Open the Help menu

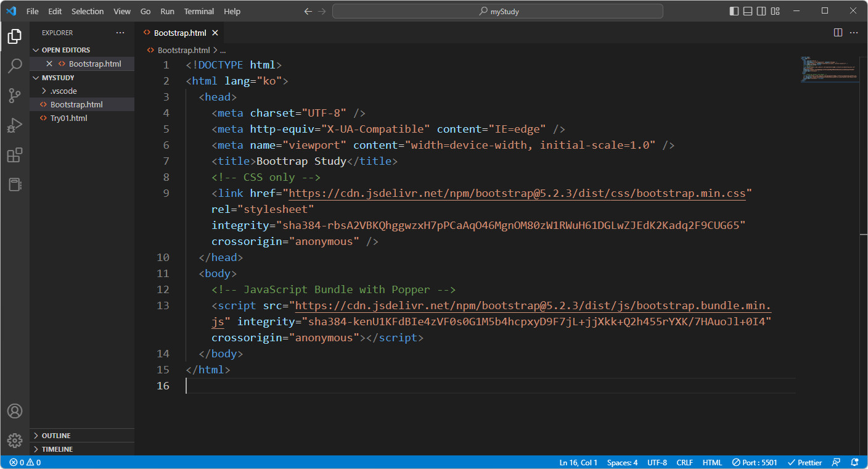click(x=232, y=11)
